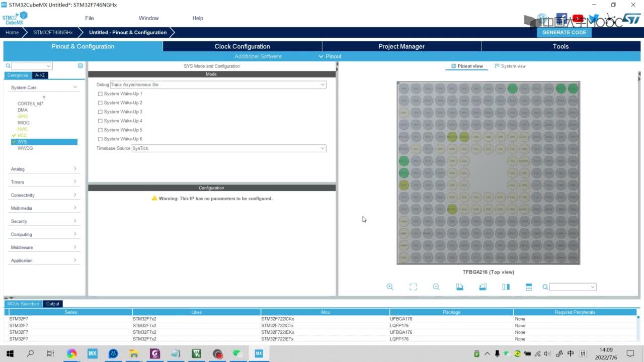644x362 pixels.
Task: Rotate the chip view counter-clockwise icon
Action: 482,287
